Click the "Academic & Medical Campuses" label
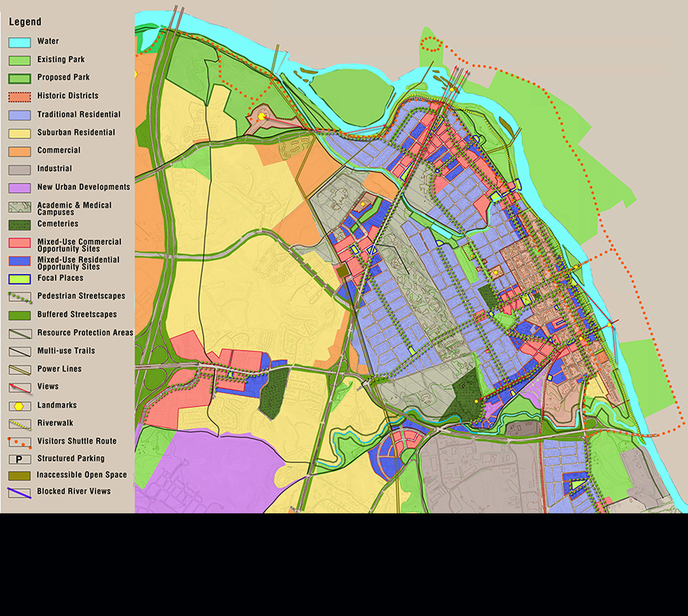Image resolution: width=688 pixels, height=616 pixels. click(x=74, y=209)
